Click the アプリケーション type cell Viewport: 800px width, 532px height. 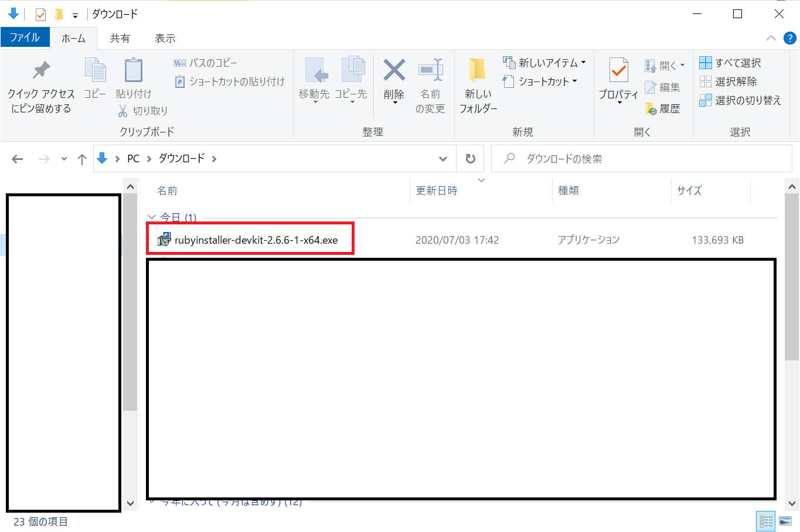coord(588,240)
